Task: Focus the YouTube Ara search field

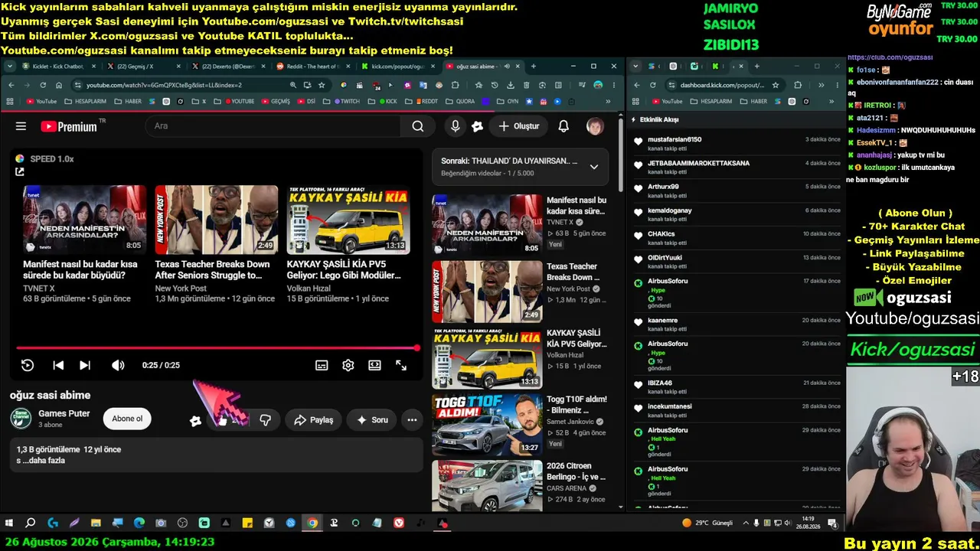Action: [x=273, y=126]
